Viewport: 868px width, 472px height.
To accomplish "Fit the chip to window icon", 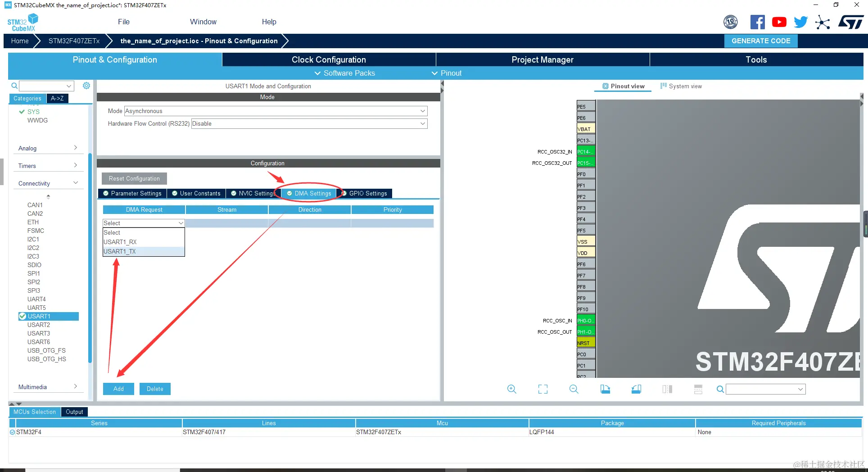I will point(543,389).
